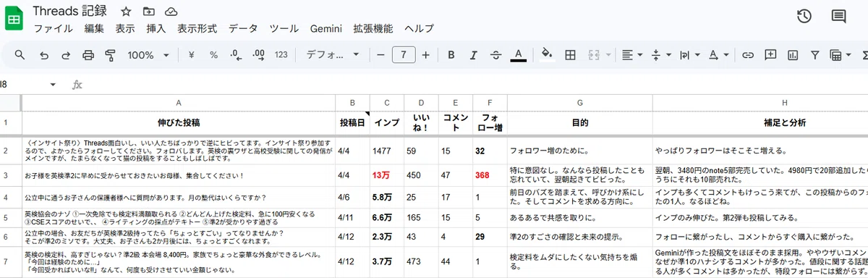Toggle bold formatting

[451, 55]
